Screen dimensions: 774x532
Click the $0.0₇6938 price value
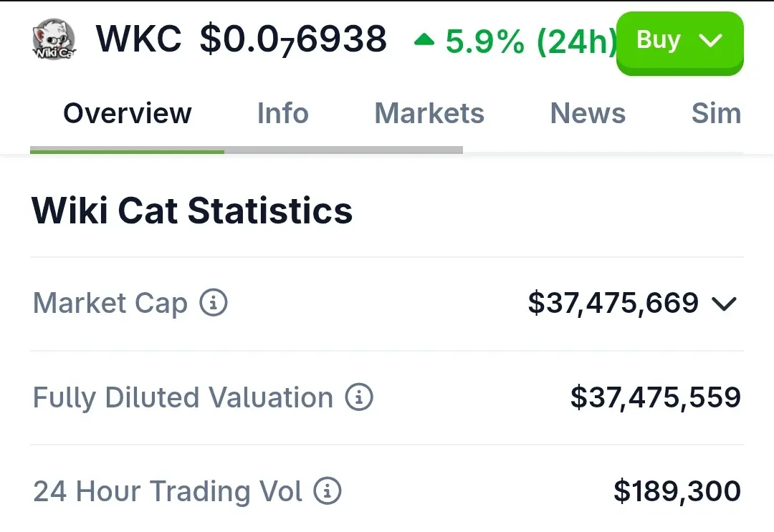[293, 40]
